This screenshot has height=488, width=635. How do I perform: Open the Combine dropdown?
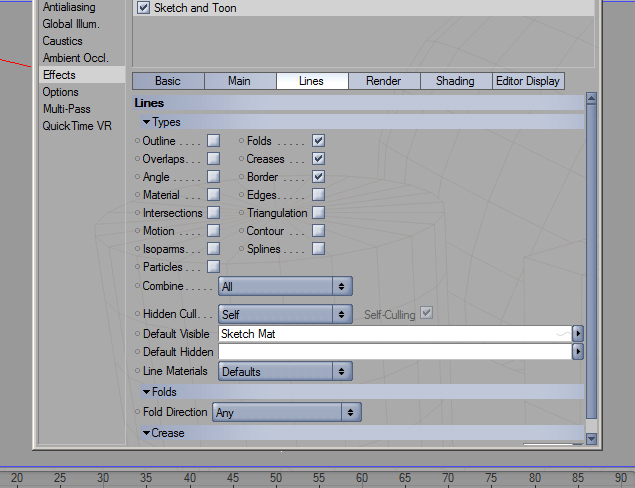click(x=285, y=287)
